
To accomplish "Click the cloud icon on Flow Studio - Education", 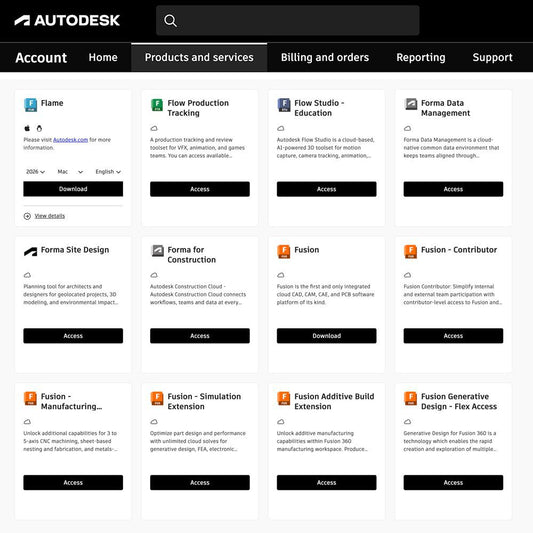I will tap(281, 128).
